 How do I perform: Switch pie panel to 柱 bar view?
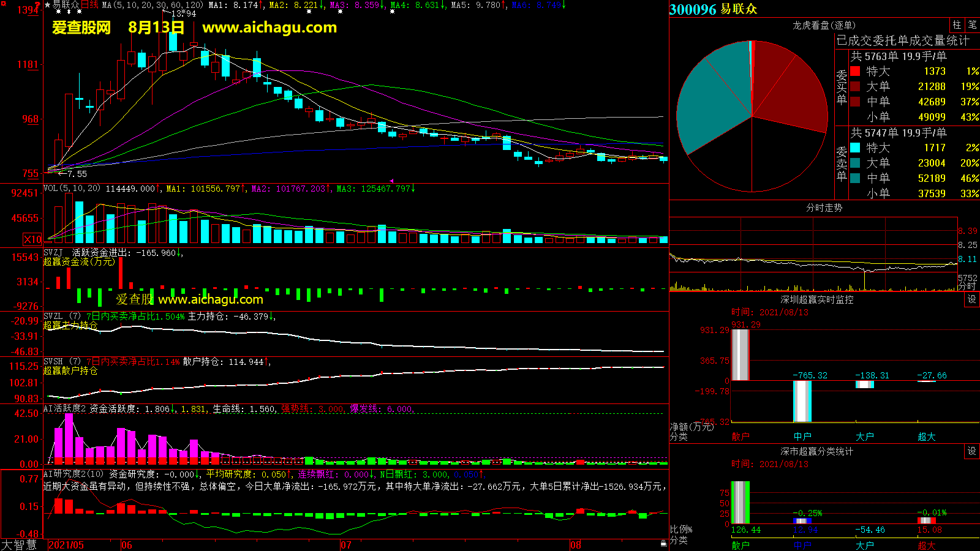(x=957, y=25)
